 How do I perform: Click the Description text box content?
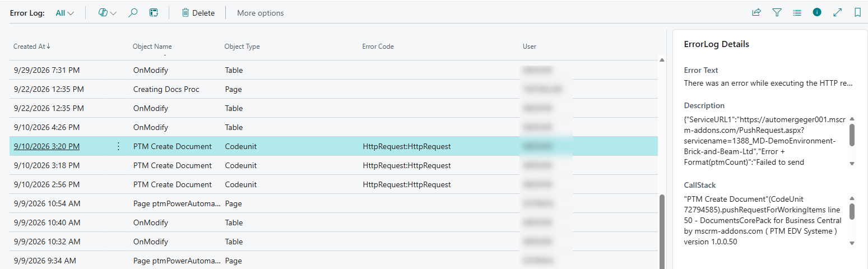pos(764,141)
